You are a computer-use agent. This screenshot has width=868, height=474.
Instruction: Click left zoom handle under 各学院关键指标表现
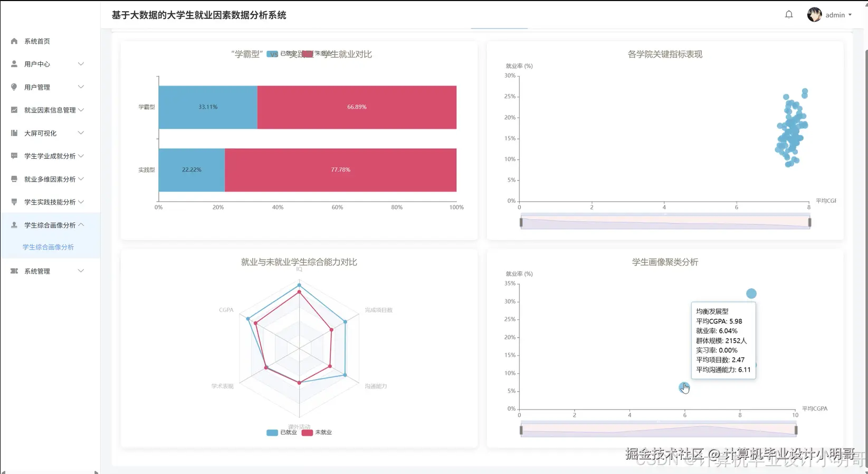[x=521, y=222]
